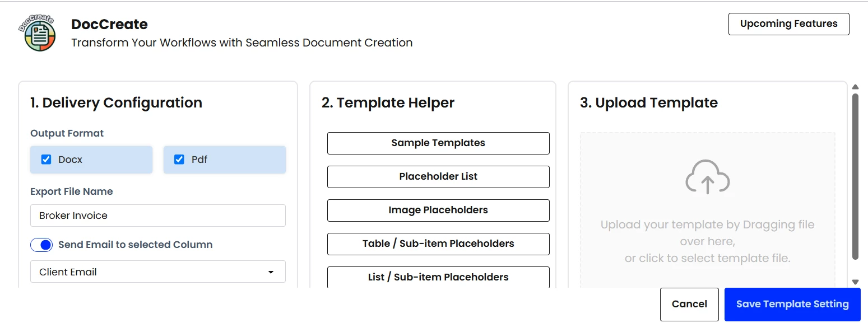Click the Export File Name field
The image size is (868, 323).
point(158,216)
